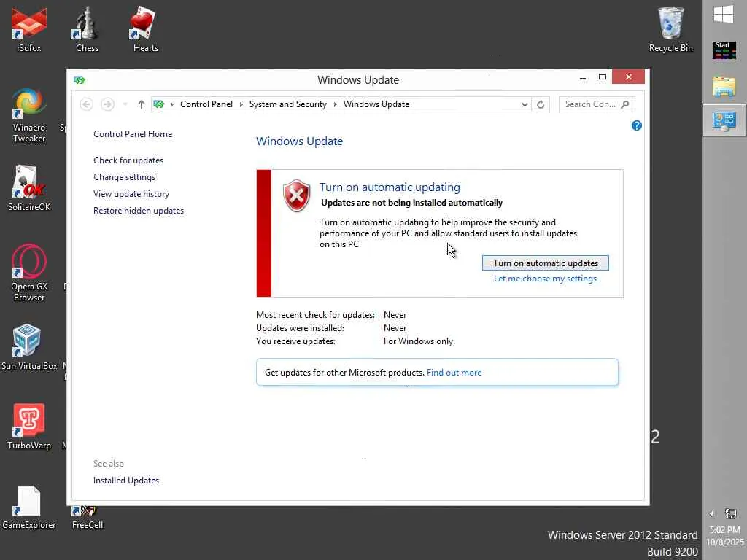The height and width of the screenshot is (560, 747).
Task: Open the recent locations dropdown arrow
Action: (x=125, y=104)
